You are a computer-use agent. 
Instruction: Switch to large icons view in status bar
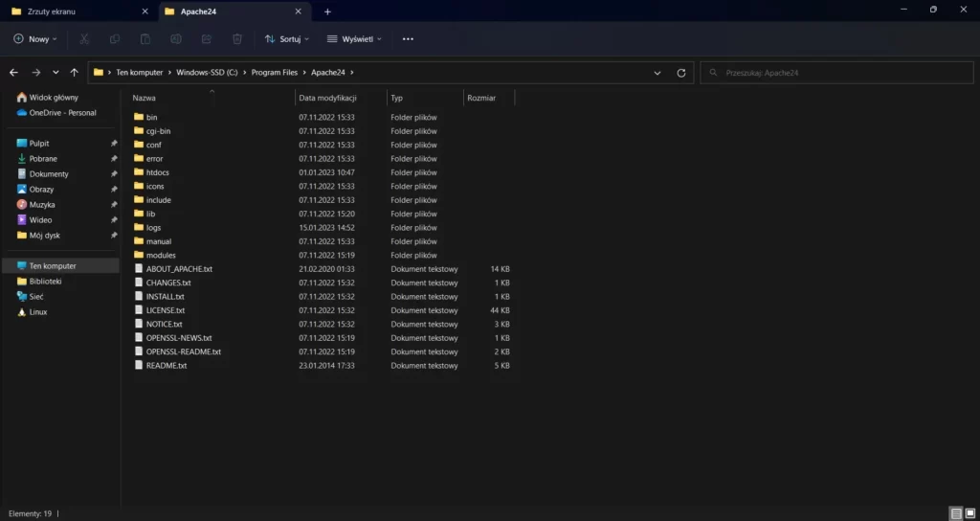[x=970, y=513]
